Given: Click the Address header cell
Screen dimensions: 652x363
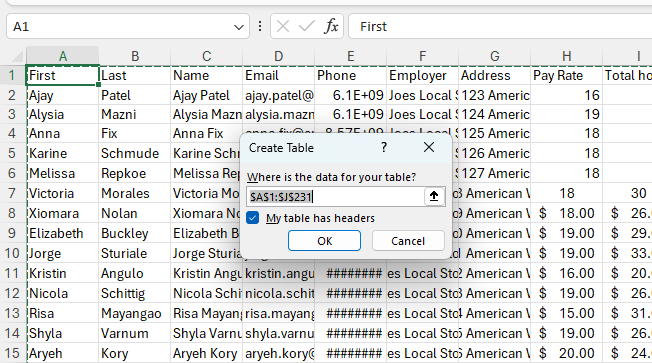Looking at the screenshot, I should 494,75.
